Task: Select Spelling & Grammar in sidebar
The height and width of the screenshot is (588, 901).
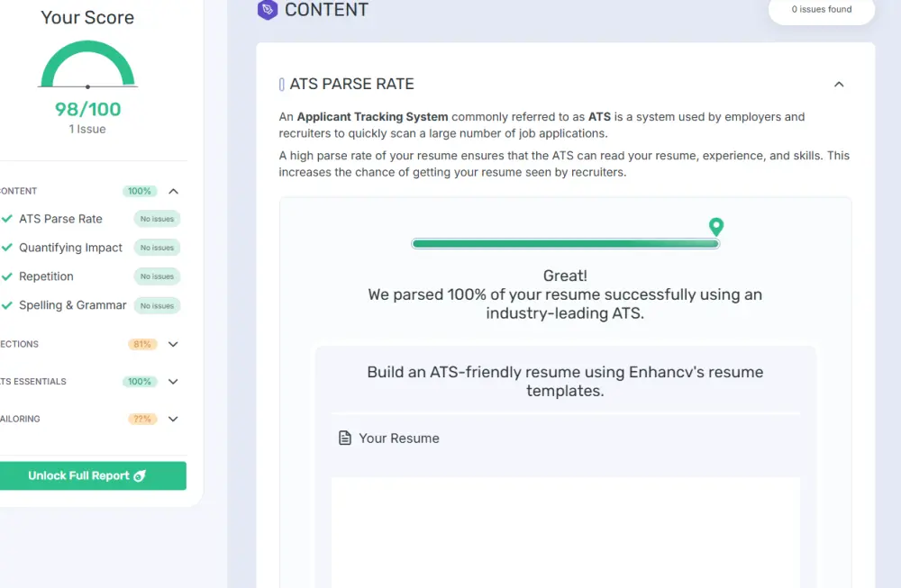Action: pyautogui.click(x=72, y=305)
